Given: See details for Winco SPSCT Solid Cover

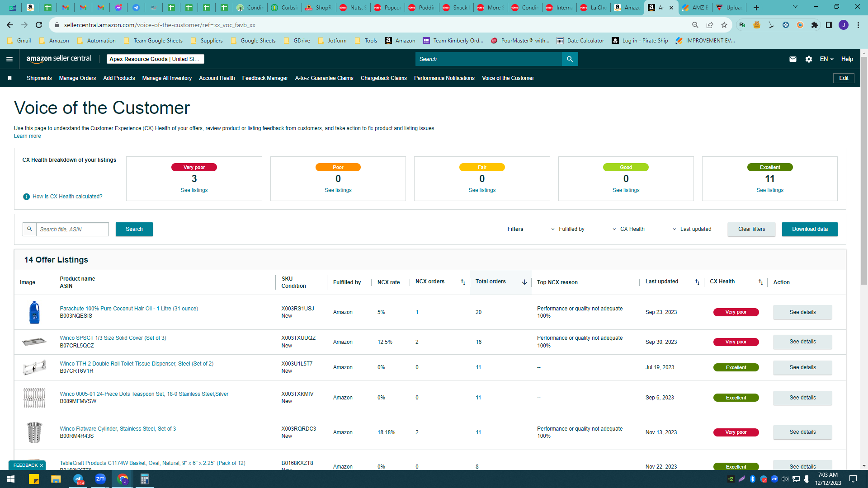Looking at the screenshot, I should tap(802, 342).
